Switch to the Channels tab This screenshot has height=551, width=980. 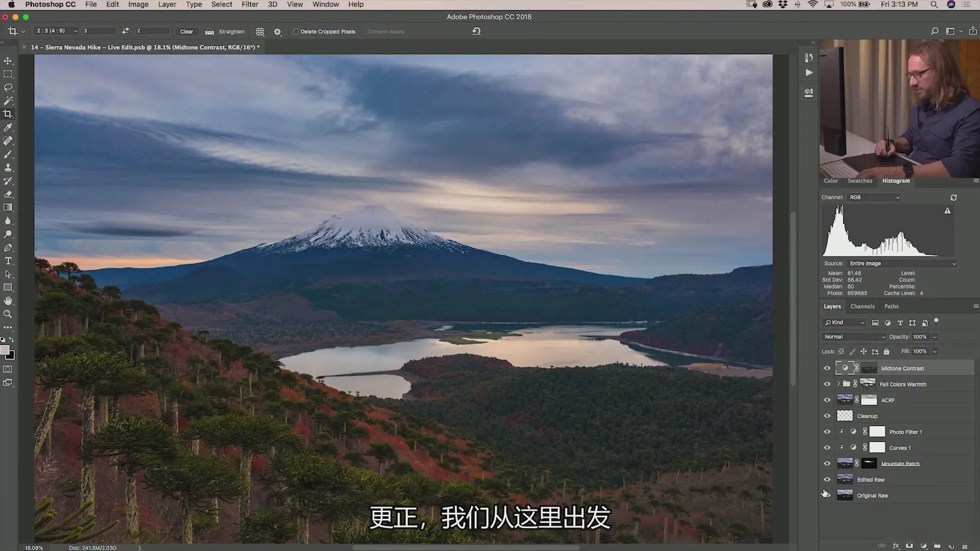[x=862, y=306]
